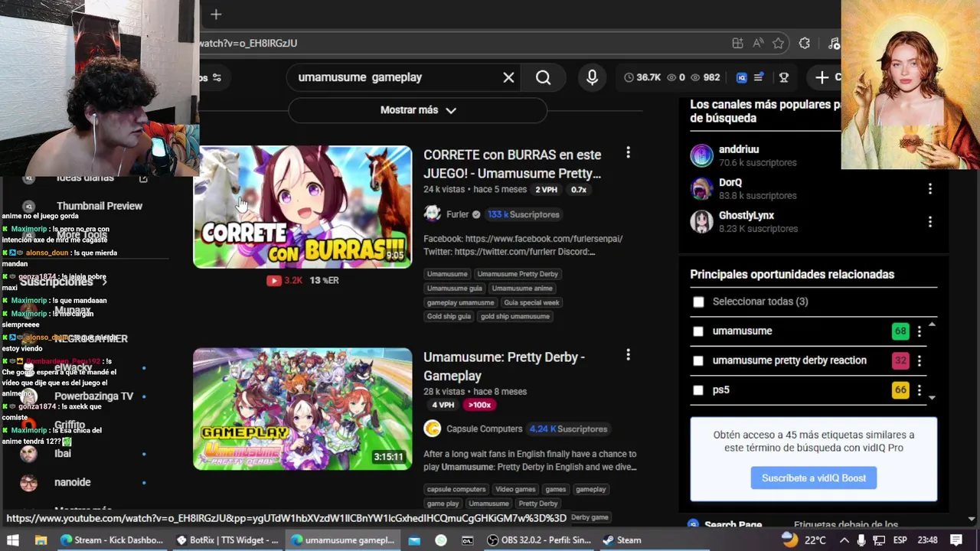980x551 pixels.
Task: Open anddriuu channel in popular channels
Action: tap(739, 149)
